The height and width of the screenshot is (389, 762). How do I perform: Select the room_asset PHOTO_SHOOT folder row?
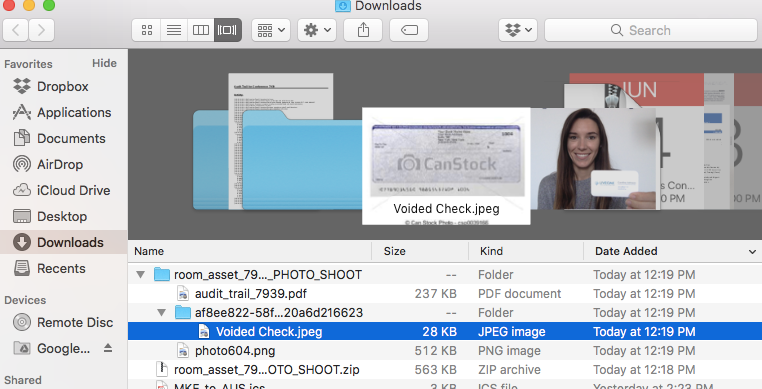tap(445, 275)
